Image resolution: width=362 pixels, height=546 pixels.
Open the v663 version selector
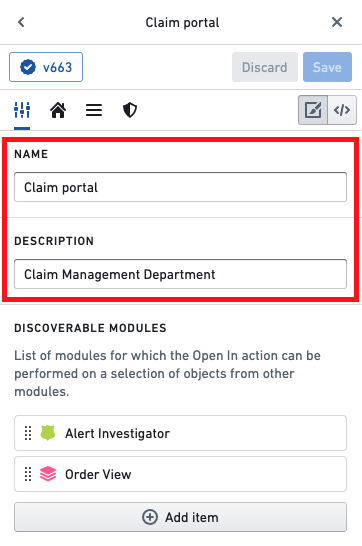coord(46,67)
